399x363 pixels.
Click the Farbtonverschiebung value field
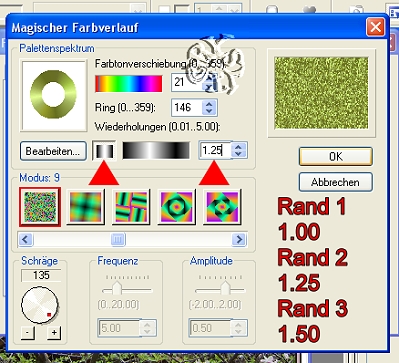click(187, 82)
